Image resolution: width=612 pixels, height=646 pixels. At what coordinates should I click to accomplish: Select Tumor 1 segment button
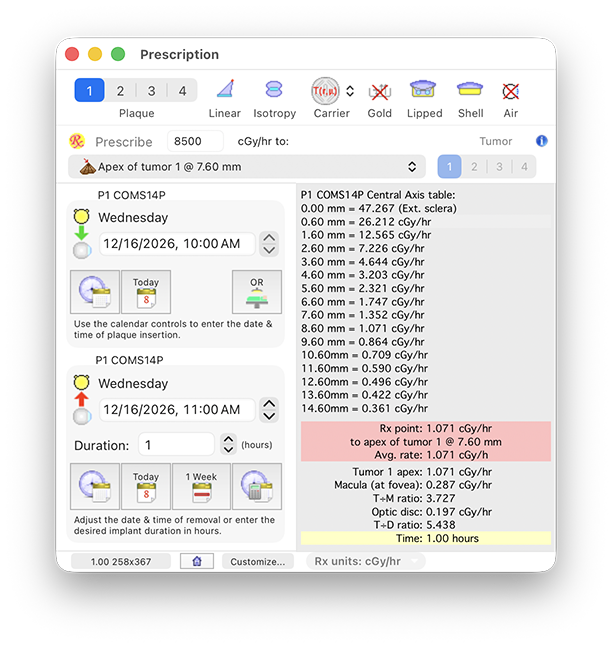coord(450,167)
